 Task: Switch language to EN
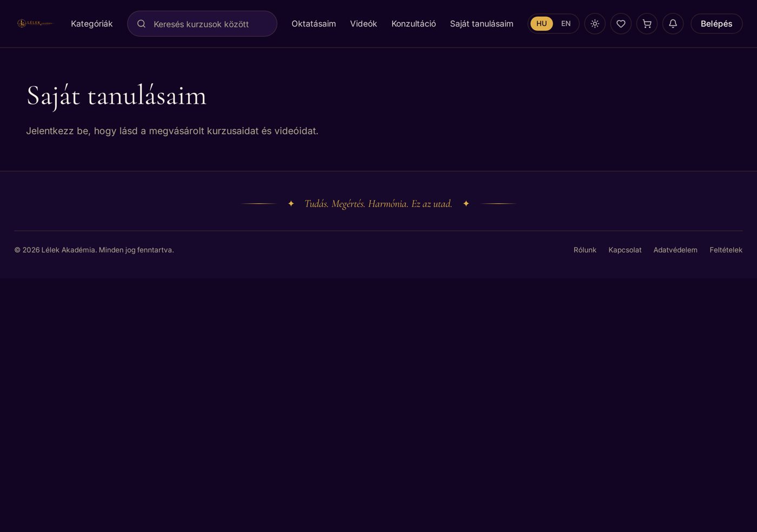tap(566, 24)
